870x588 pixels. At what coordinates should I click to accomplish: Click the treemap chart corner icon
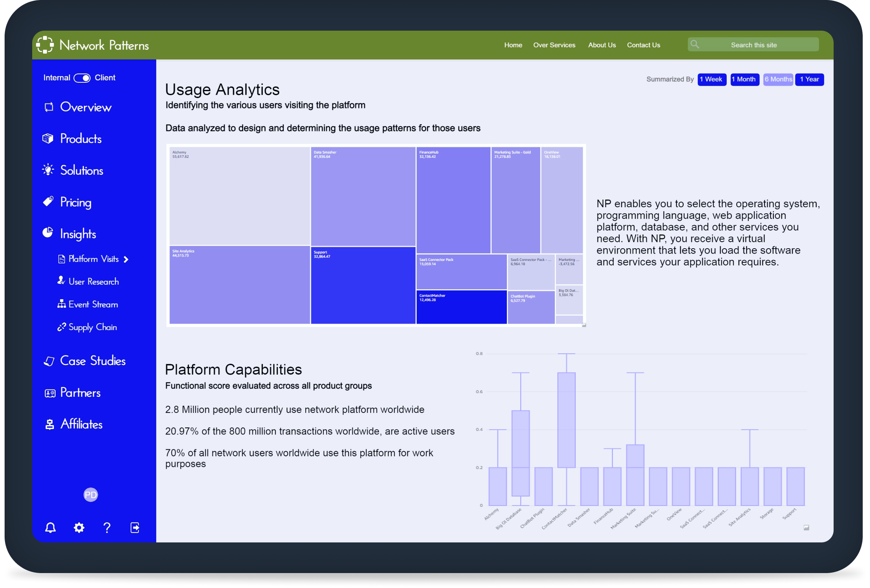pos(584,325)
